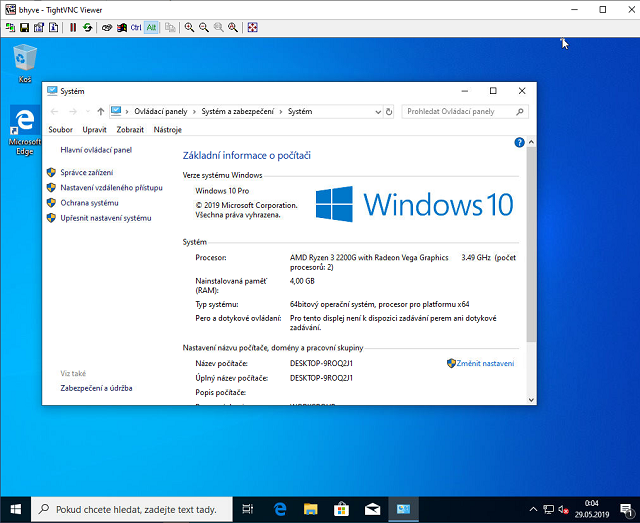
Task: Click the vertical scrollbar thumb in Systém
Action: click(531, 244)
